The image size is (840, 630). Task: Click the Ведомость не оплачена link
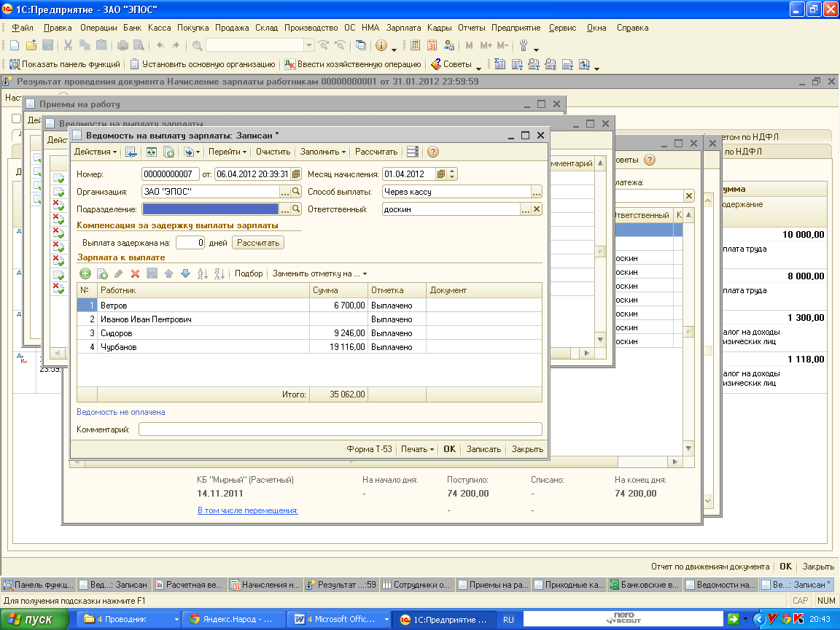[x=120, y=412]
